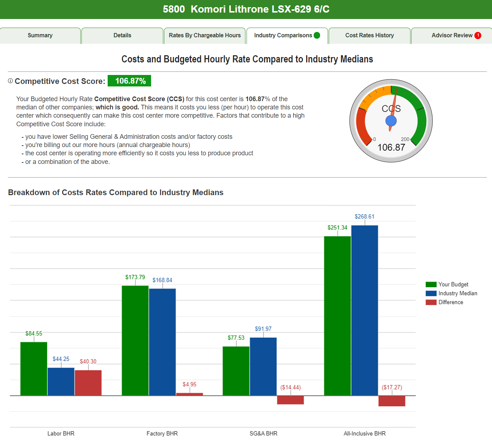Click the Costs and Budgeted Hourly Rate heading
This screenshot has height=448, width=492.
click(x=247, y=59)
